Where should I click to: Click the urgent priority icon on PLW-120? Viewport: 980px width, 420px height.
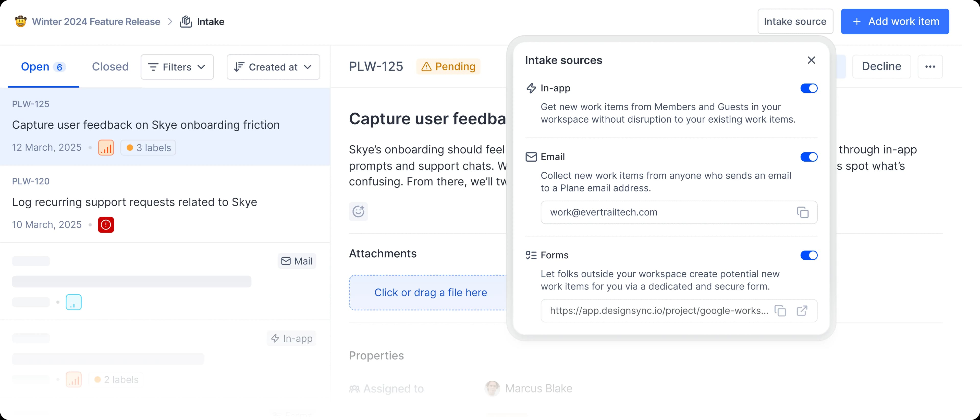point(106,225)
